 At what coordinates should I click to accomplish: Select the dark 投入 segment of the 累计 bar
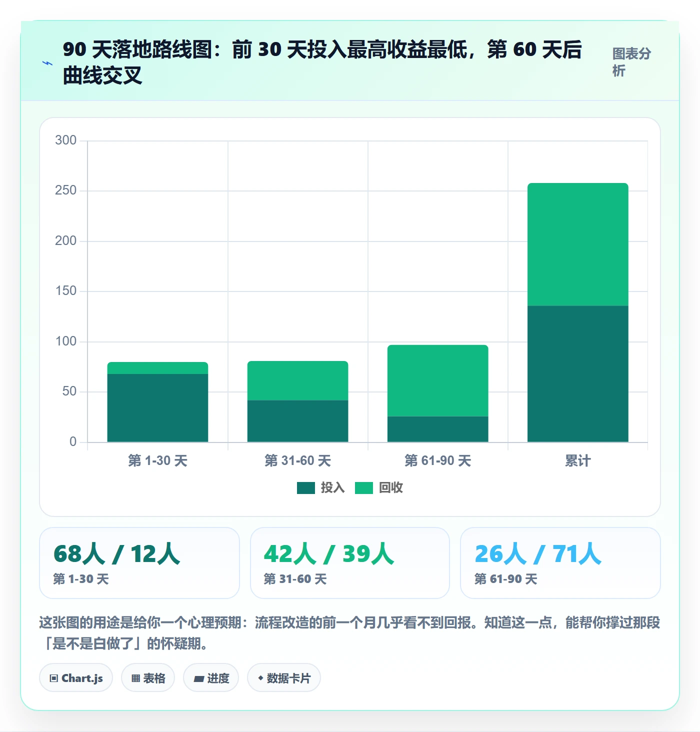coord(577,374)
